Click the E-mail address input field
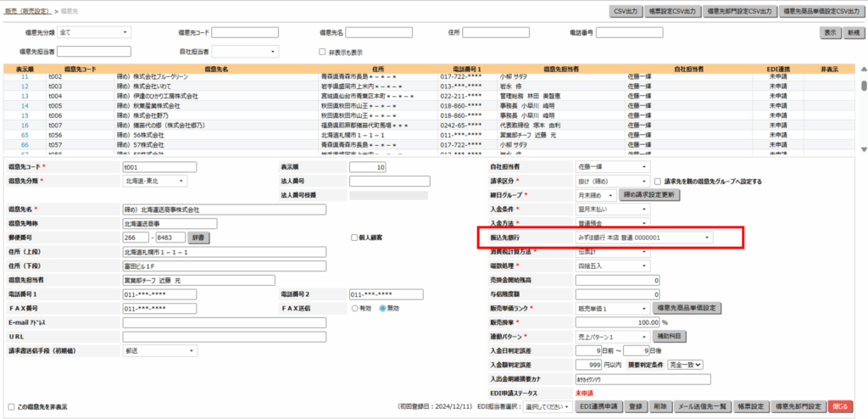The width and height of the screenshot is (868, 419). (x=224, y=322)
